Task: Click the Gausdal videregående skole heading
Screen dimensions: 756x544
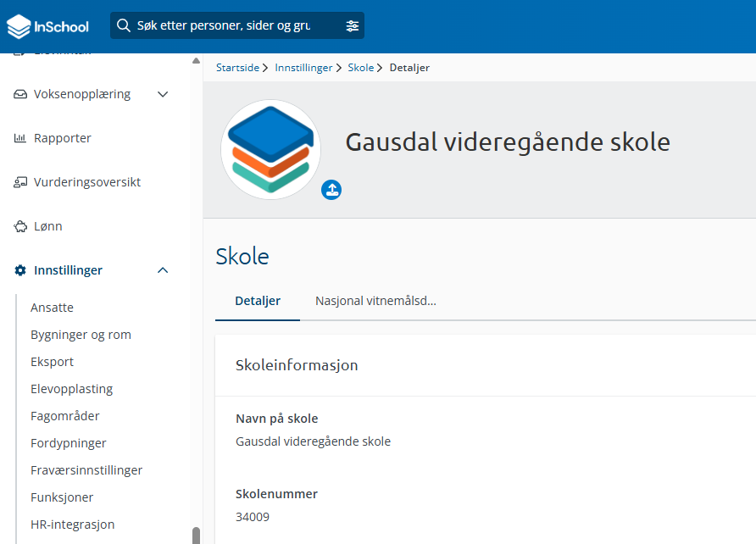Action: 508,142
